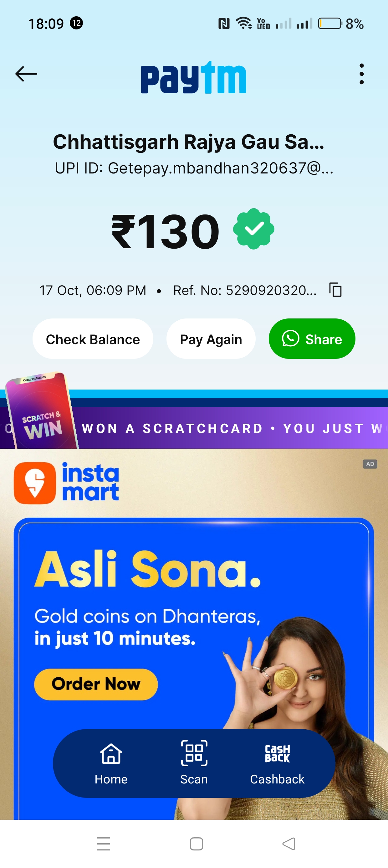Tap Order Now on Instamart ad

pos(96,684)
